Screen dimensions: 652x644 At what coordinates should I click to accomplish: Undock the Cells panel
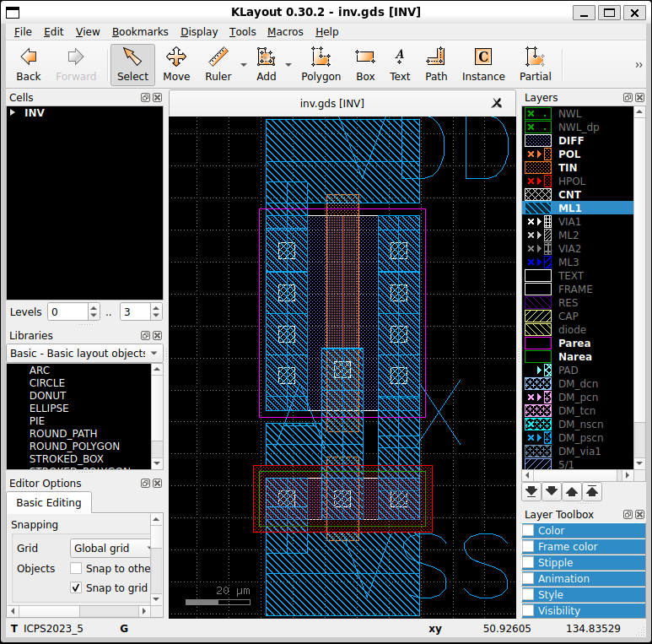[145, 97]
